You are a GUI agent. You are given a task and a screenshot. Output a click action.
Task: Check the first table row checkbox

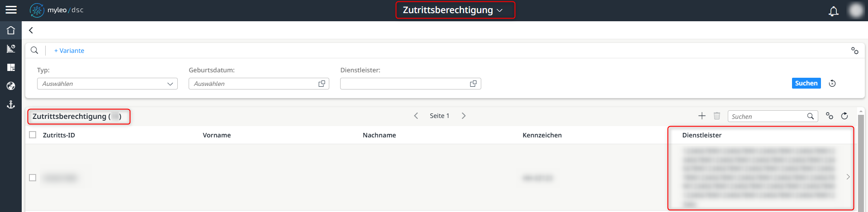33,178
